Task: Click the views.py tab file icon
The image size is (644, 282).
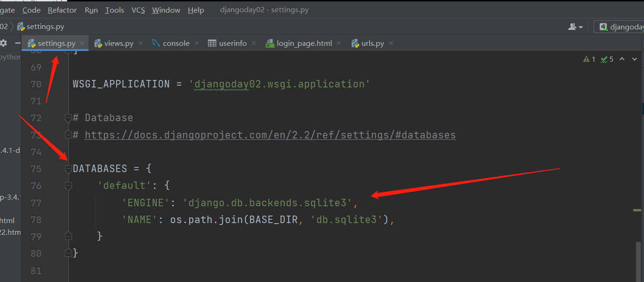Action: coord(98,43)
